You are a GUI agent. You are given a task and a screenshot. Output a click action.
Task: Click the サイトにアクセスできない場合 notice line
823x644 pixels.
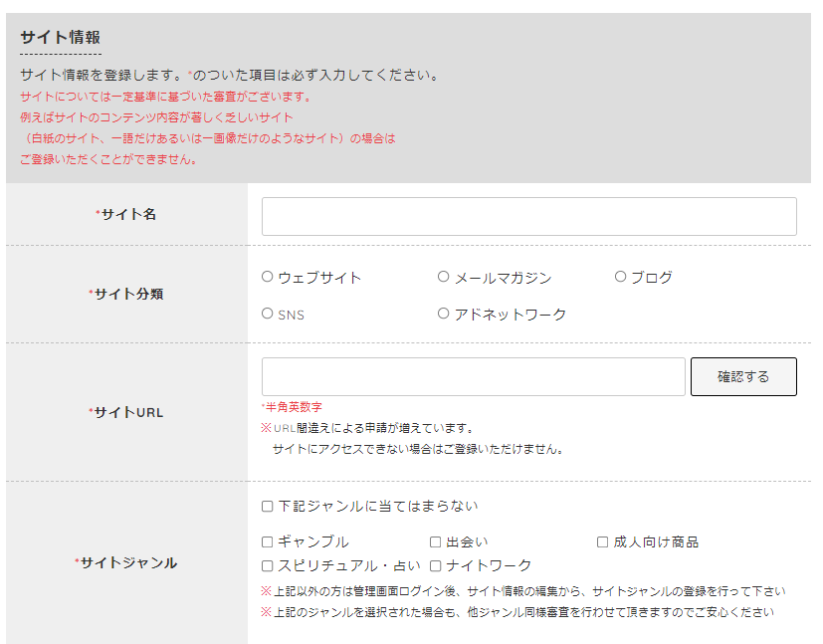click(x=418, y=449)
